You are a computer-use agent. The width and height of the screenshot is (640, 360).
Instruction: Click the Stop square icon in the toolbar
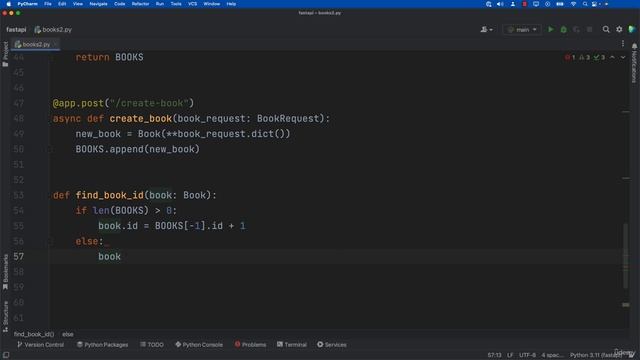589,29
